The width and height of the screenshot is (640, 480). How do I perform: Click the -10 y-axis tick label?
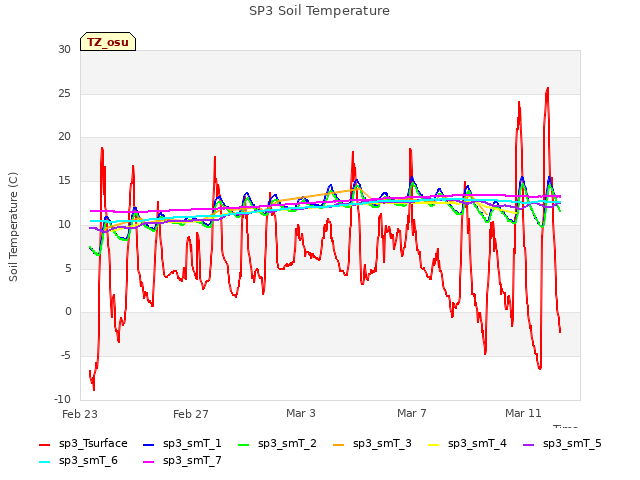click(63, 399)
